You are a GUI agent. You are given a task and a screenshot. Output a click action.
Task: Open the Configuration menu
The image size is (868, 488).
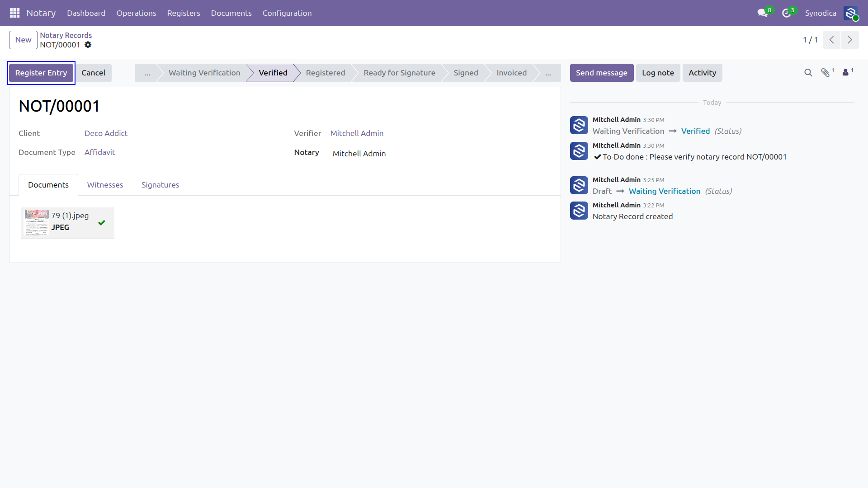pyautogui.click(x=287, y=13)
